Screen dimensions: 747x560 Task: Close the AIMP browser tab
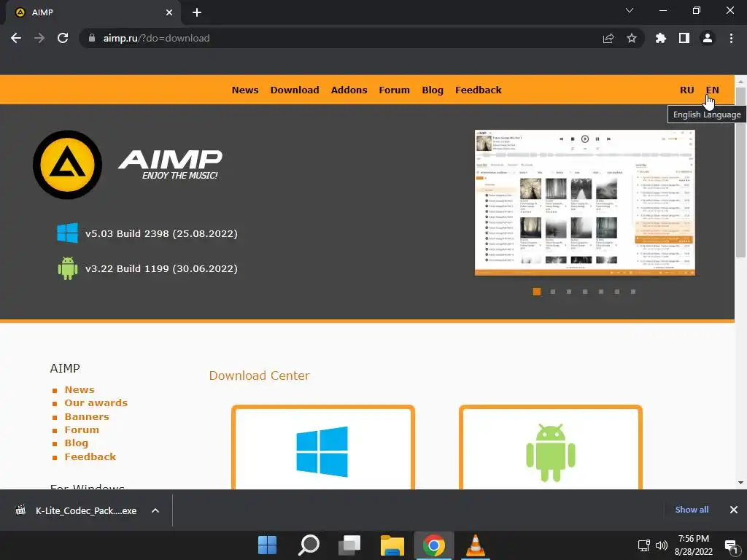coord(169,12)
